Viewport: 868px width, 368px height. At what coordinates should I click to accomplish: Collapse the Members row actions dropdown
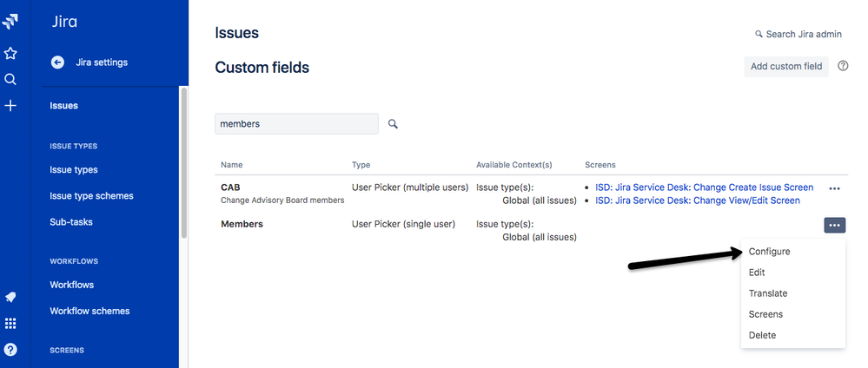coord(835,226)
